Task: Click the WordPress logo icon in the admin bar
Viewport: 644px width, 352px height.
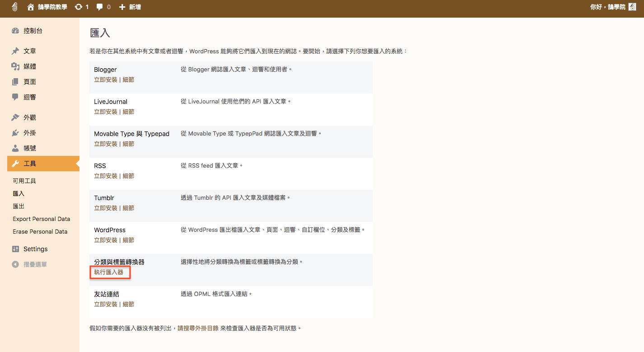Action: pos(15,7)
